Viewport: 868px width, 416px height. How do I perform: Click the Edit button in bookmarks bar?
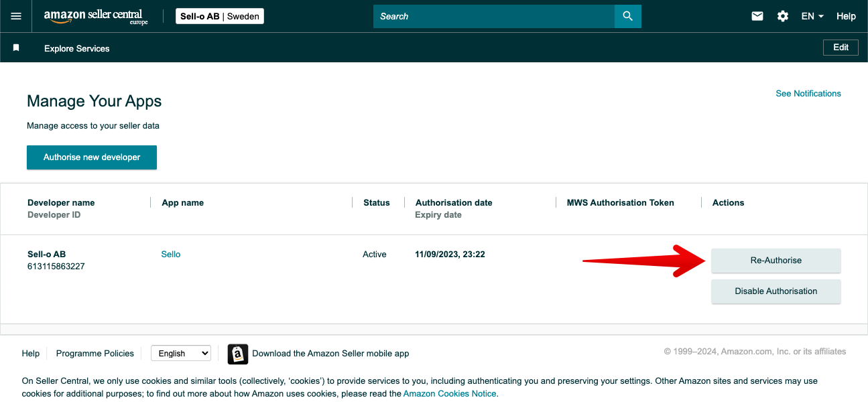(x=841, y=48)
